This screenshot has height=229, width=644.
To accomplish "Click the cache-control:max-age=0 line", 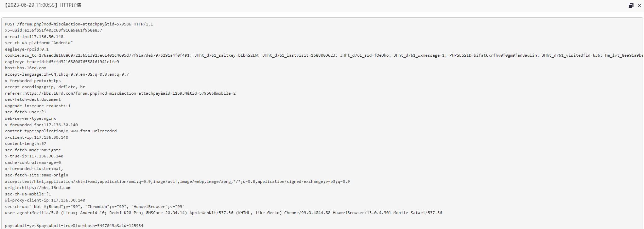I will click(x=33, y=163).
